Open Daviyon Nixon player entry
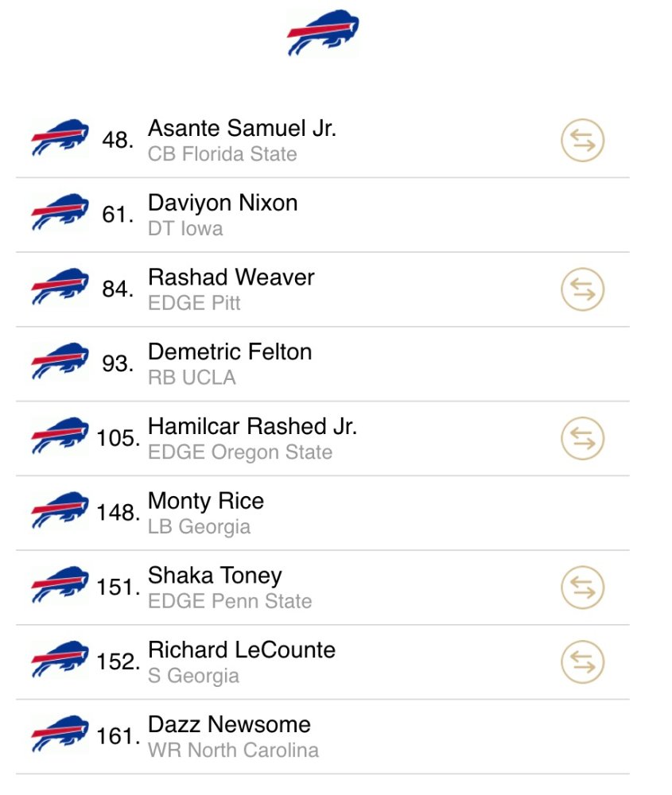This screenshot has width=672, height=795. pyautogui.click(x=323, y=215)
